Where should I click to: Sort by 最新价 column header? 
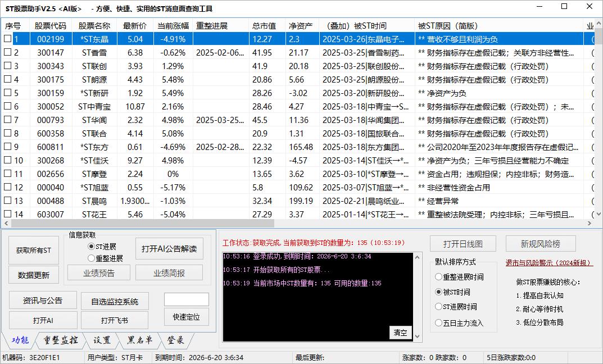pyautogui.click(x=135, y=26)
